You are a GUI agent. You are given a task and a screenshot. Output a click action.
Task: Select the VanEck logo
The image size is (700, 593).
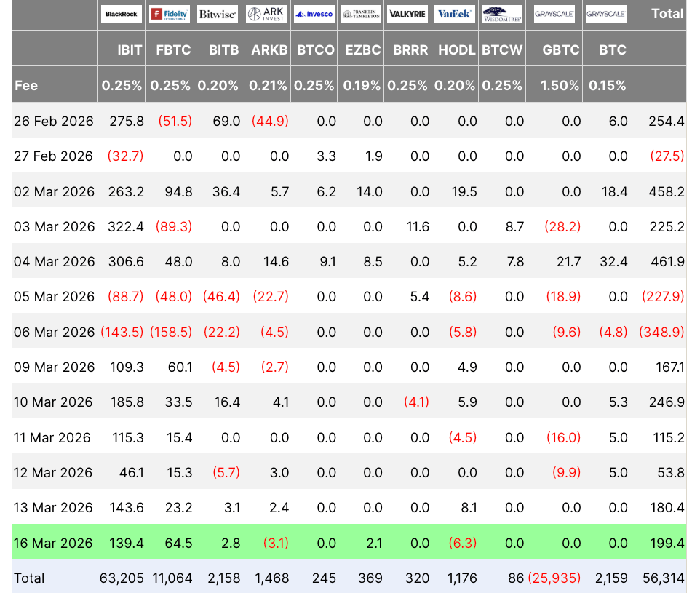click(455, 14)
